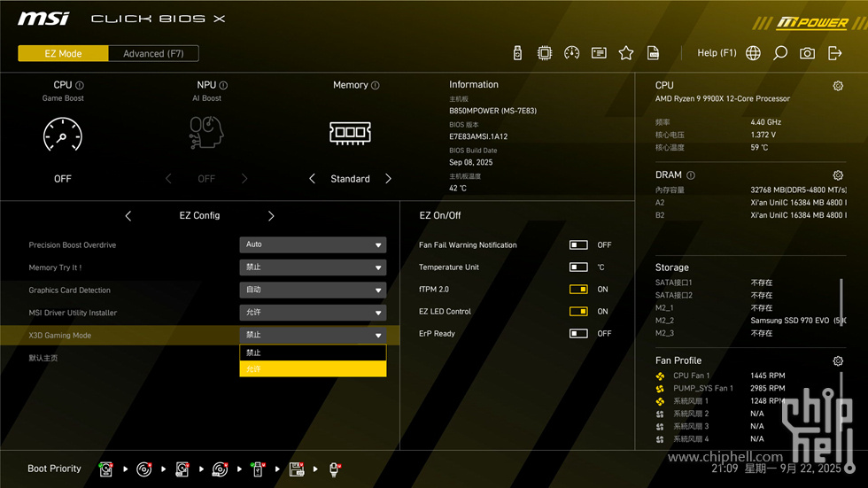Take a screenshot with the camera icon
868x488 pixels.
(807, 53)
